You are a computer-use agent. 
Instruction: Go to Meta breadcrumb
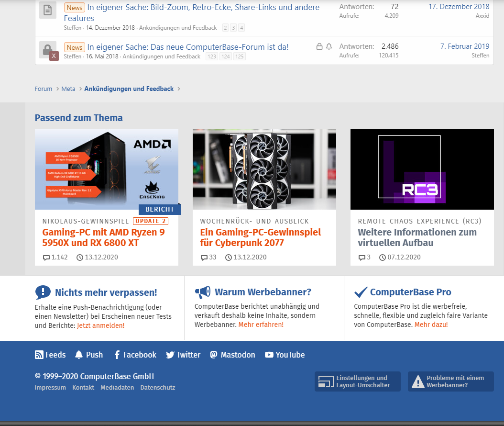[x=68, y=89]
